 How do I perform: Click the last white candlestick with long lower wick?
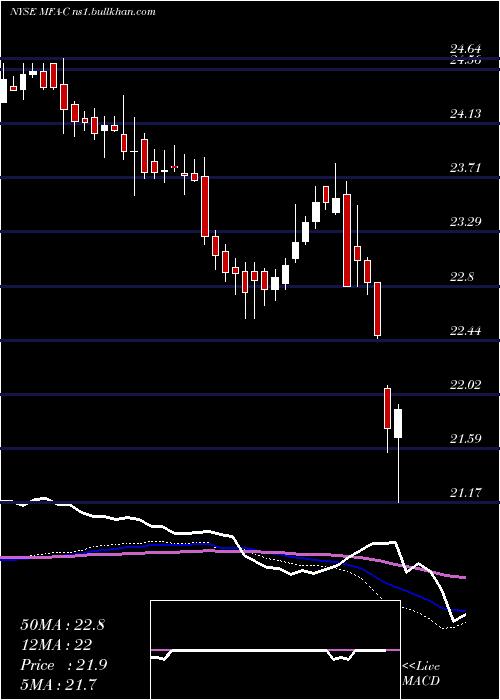[x=398, y=453]
